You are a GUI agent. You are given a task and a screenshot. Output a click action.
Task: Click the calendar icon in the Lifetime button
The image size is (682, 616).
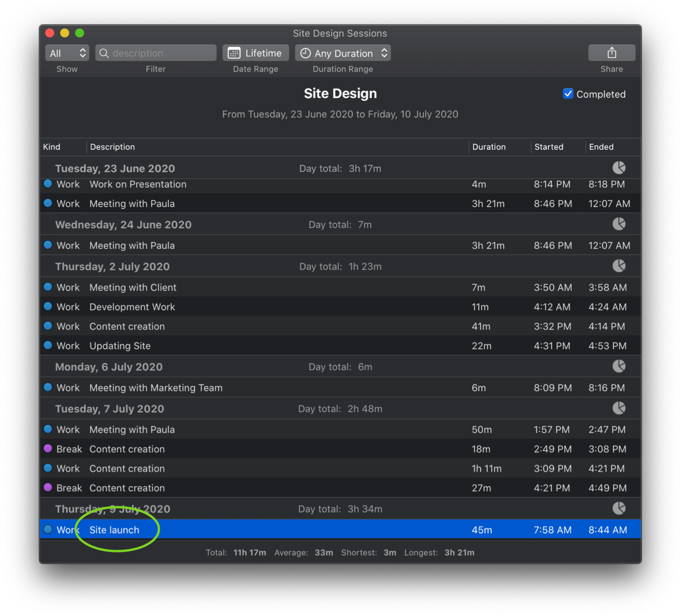click(x=234, y=53)
